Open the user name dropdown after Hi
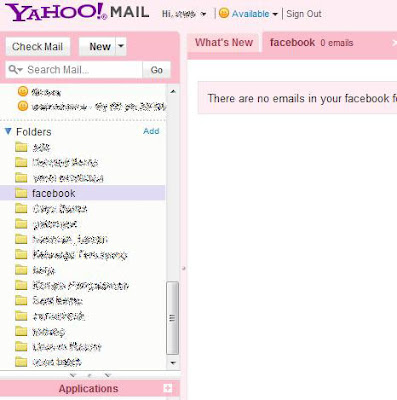 click(203, 14)
